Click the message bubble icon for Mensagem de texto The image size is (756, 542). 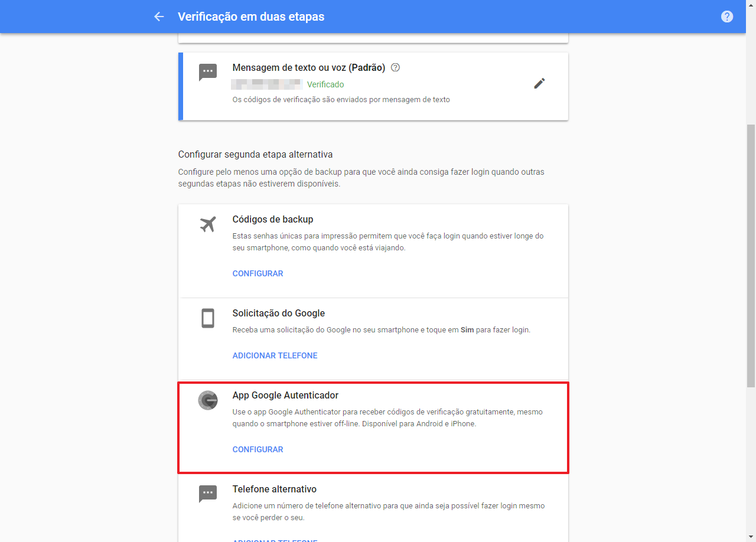(208, 73)
